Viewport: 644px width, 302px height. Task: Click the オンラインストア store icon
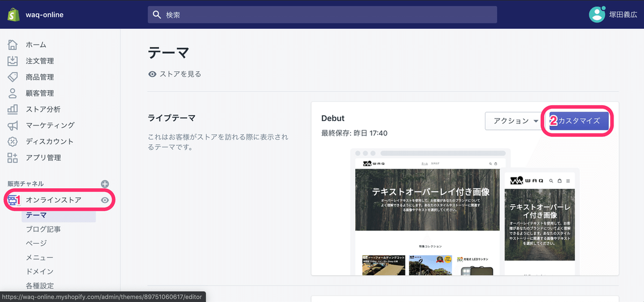(13, 200)
